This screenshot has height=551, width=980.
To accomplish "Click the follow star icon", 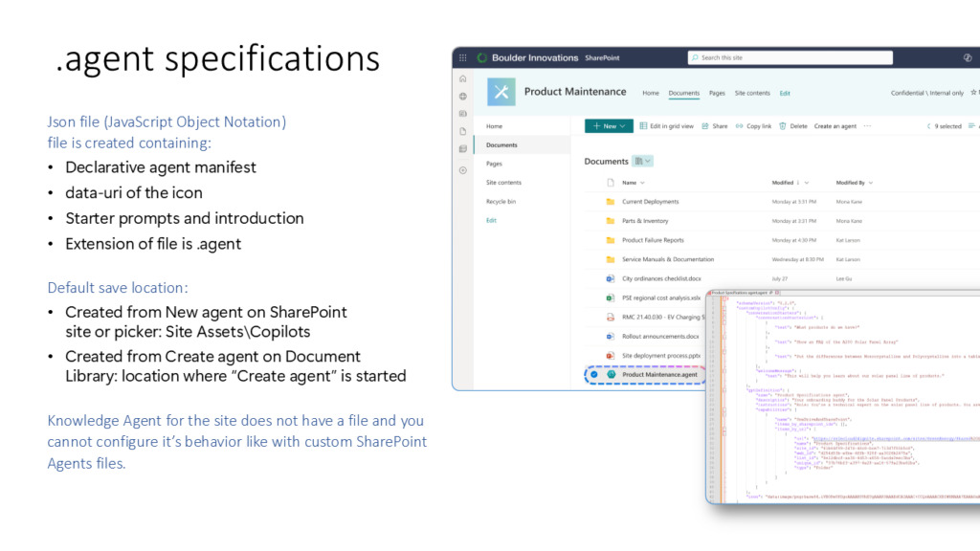I will [x=973, y=93].
